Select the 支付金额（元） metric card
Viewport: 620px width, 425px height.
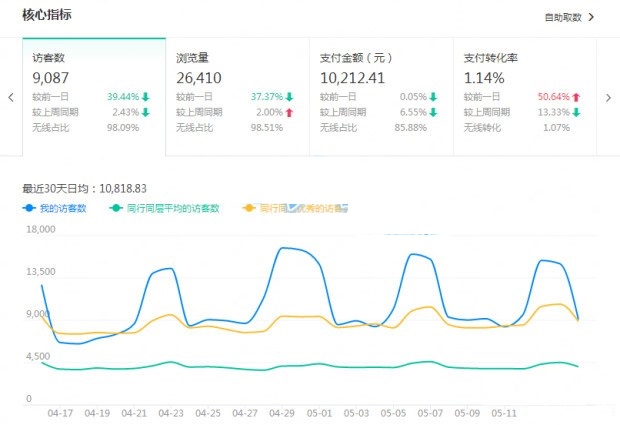tap(381, 97)
